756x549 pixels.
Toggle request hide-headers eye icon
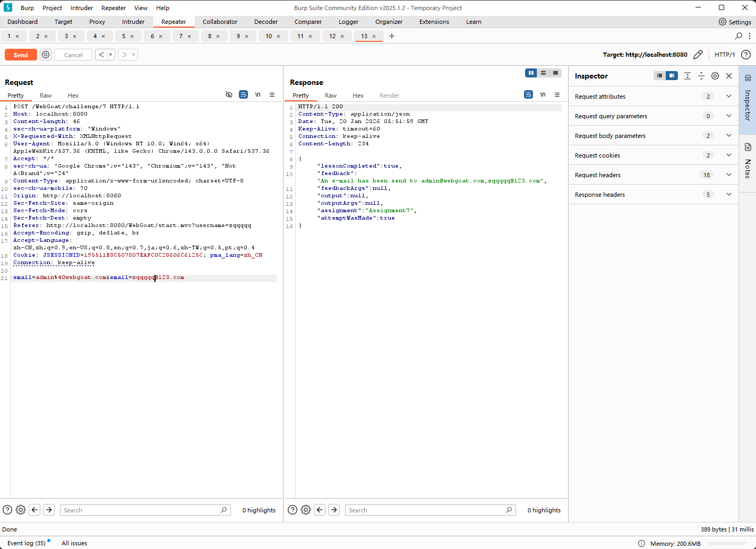(x=229, y=95)
